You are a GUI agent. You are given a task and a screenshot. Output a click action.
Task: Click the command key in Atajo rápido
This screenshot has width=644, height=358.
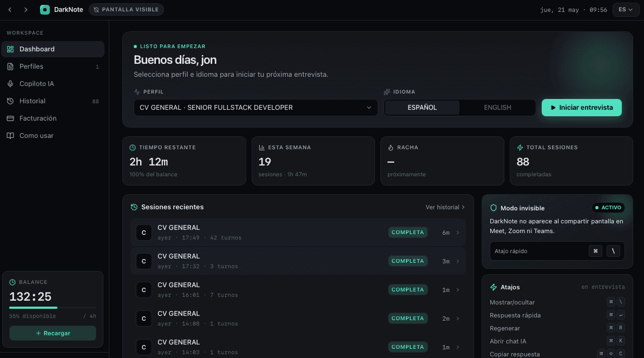tap(595, 251)
